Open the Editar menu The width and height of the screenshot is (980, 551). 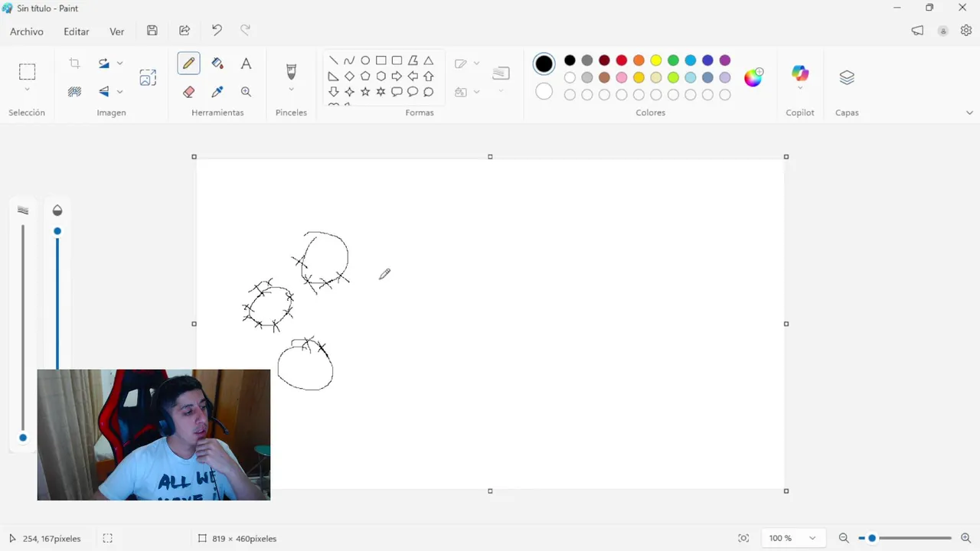point(77,31)
